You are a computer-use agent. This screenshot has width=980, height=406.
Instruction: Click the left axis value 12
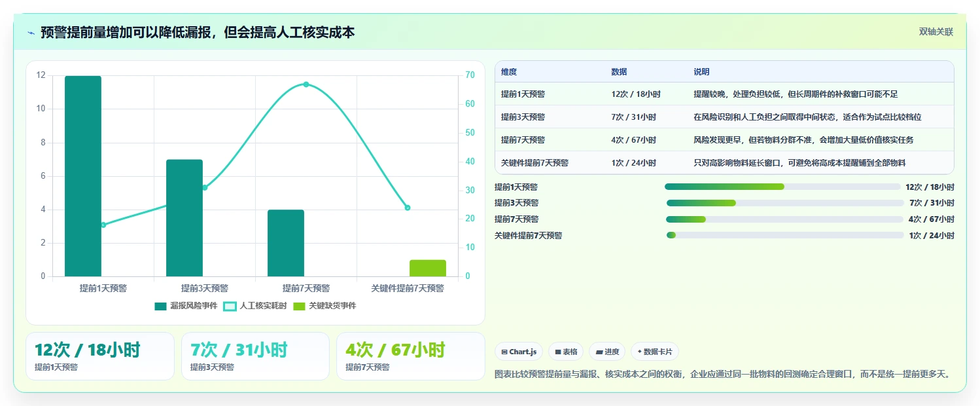(41, 75)
